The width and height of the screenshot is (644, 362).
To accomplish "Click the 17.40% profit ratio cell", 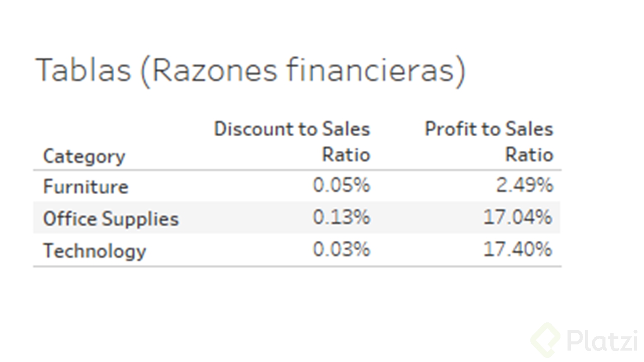I will (518, 249).
